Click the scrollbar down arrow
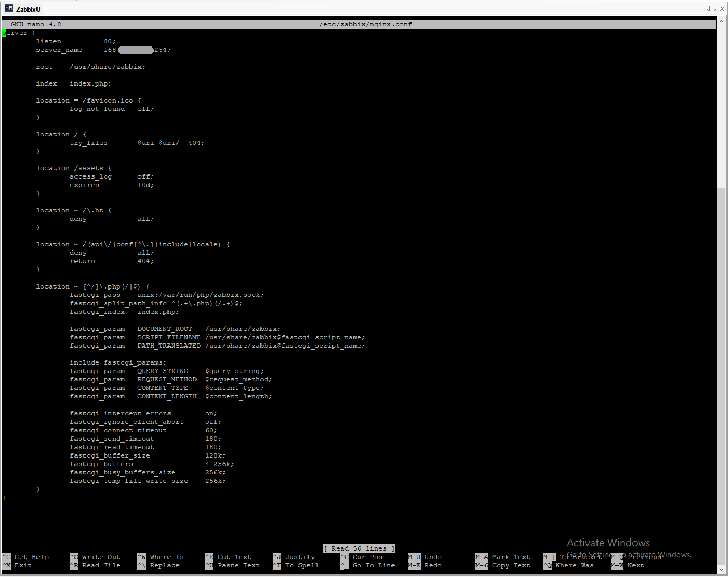The width and height of the screenshot is (728, 577). pos(722,570)
